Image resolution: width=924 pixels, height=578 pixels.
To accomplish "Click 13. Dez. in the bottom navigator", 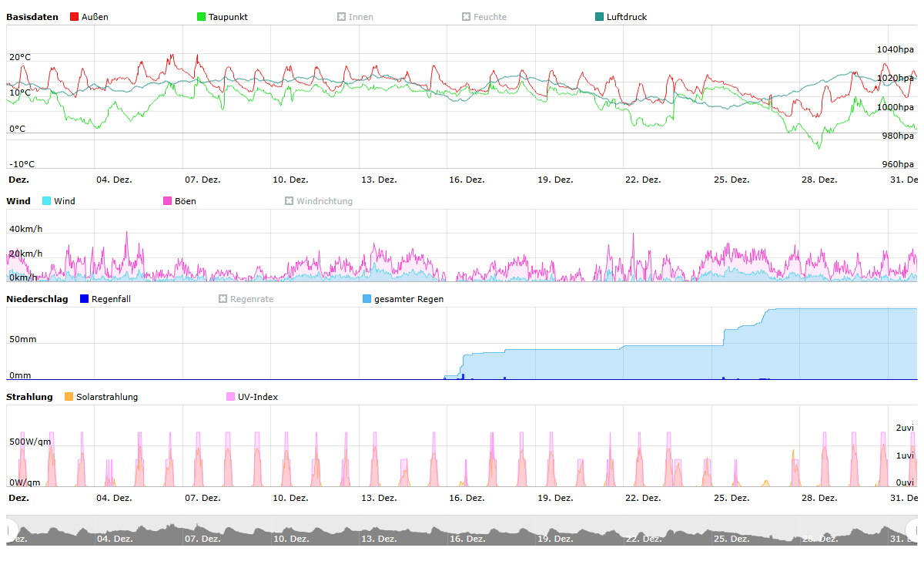I will click(379, 539).
